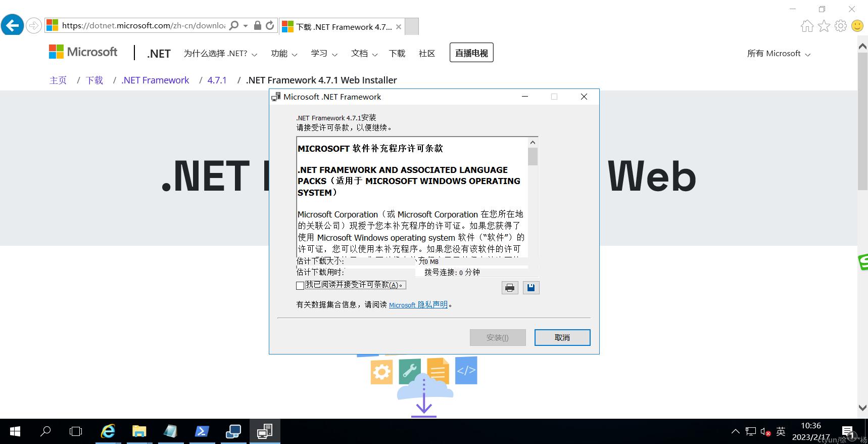Viewport: 868px width, 444px height.
Task: Click the security lock icon in address bar
Action: 258,25
